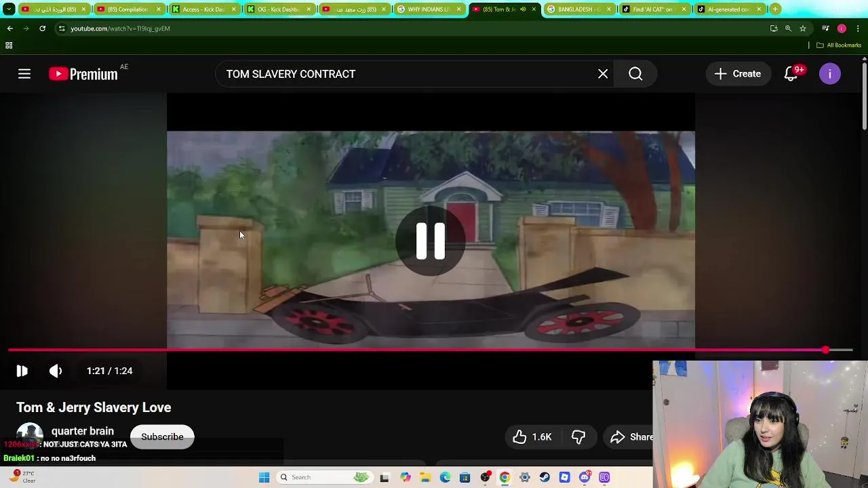Open the cast/install icon in address bar
This screenshot has width=868, height=488.
click(x=774, y=28)
